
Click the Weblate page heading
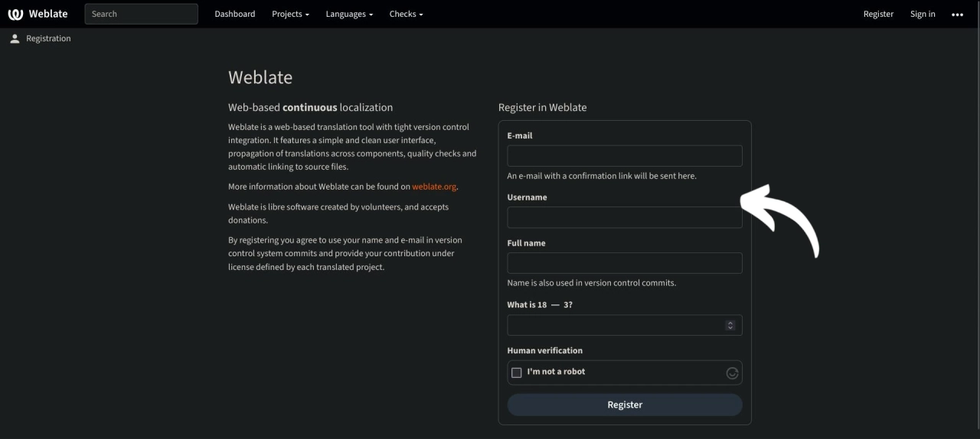(x=260, y=77)
